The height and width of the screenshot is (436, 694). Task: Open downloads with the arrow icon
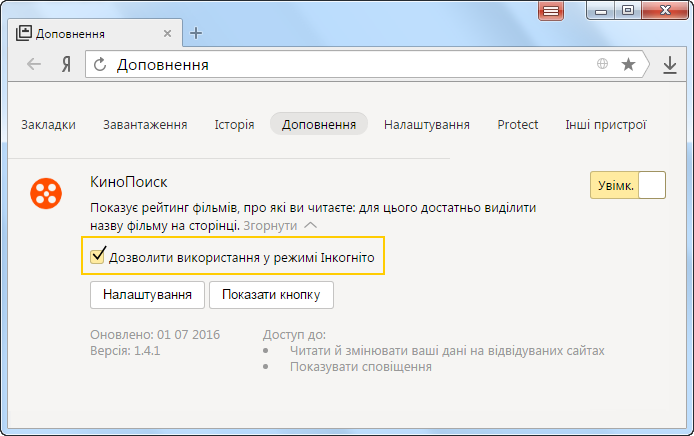point(670,65)
